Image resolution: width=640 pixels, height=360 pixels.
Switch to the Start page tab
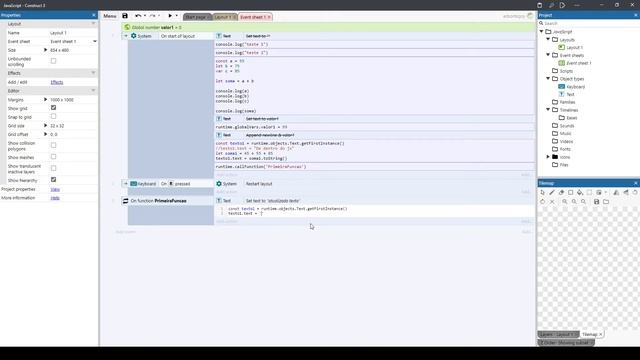[x=197, y=17]
